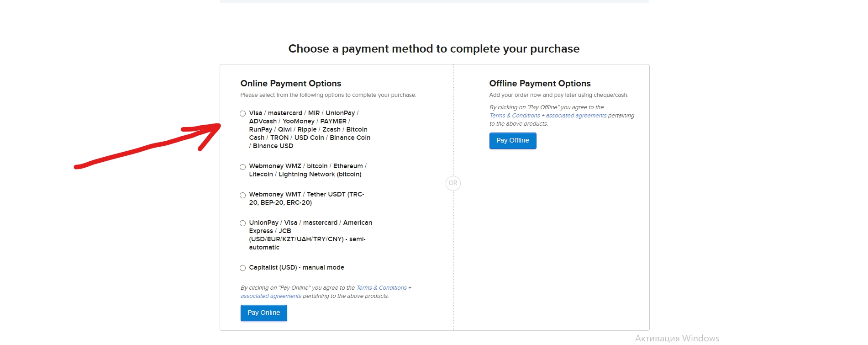Select the Webmoney WMZ / bitcoin radio option
The height and width of the screenshot is (345, 868).
coord(242,167)
